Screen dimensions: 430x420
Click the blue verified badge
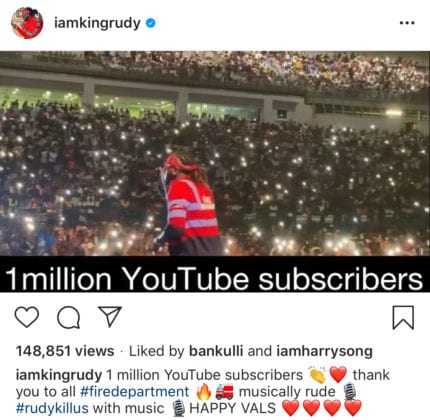[x=151, y=23]
